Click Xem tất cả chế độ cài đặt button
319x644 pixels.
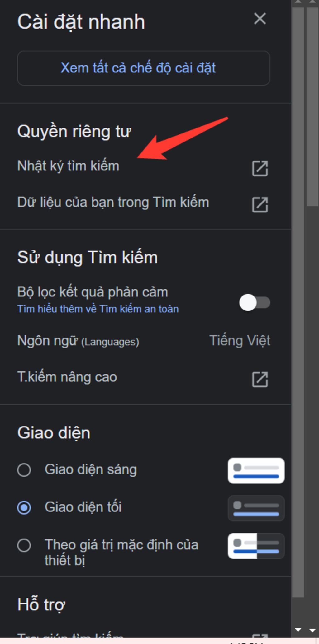pyautogui.click(x=144, y=68)
